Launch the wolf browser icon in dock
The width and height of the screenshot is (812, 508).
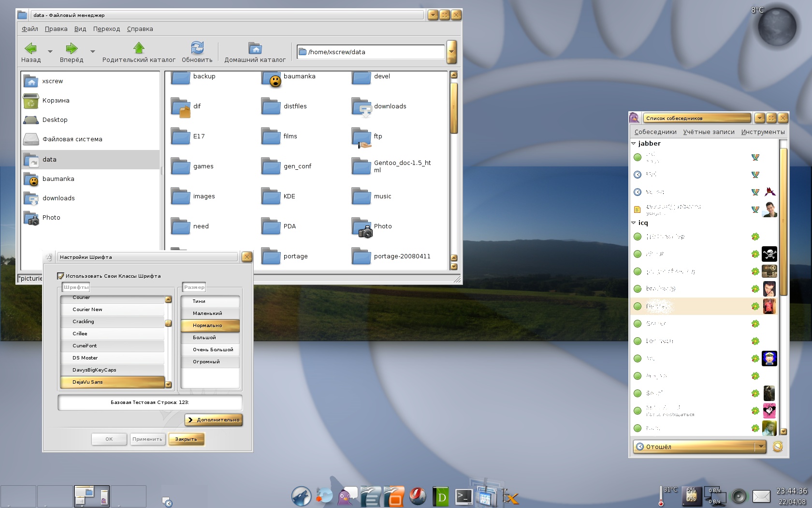click(301, 496)
